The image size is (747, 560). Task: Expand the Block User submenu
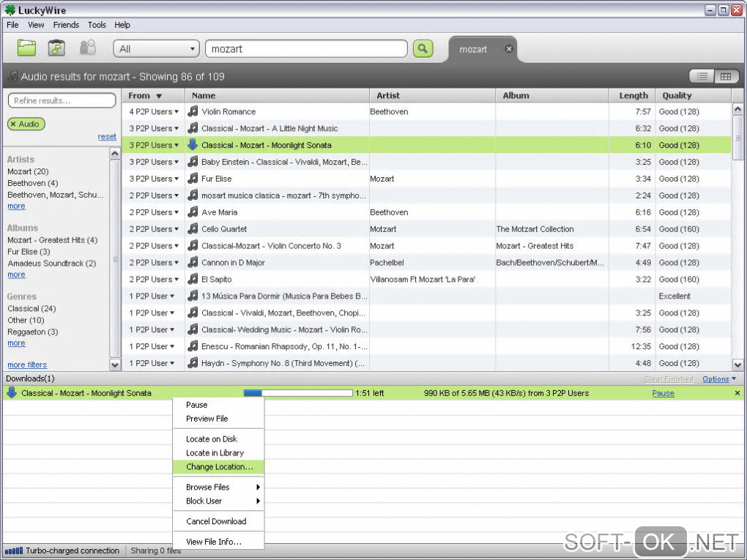pyautogui.click(x=219, y=501)
